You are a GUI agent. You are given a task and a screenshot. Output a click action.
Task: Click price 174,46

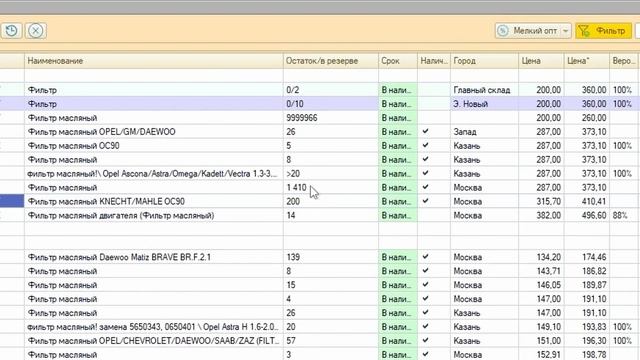594,257
